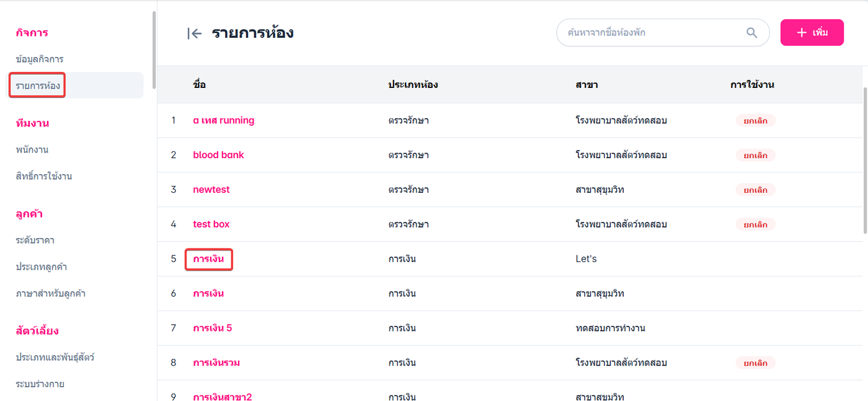Collapse sidebar with the back arrow icon
Image resolution: width=868 pixels, height=401 pixels.
tap(195, 33)
